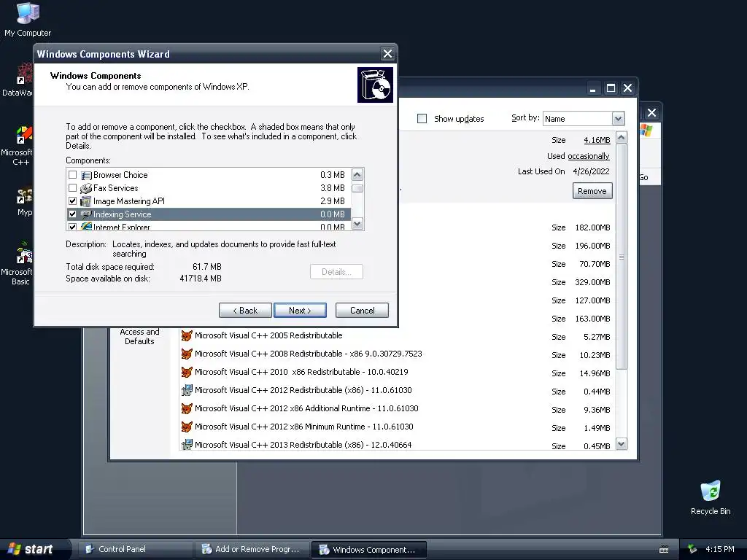
Task: Switch to Add or Remove Programs taskbar button
Action: 252,549
